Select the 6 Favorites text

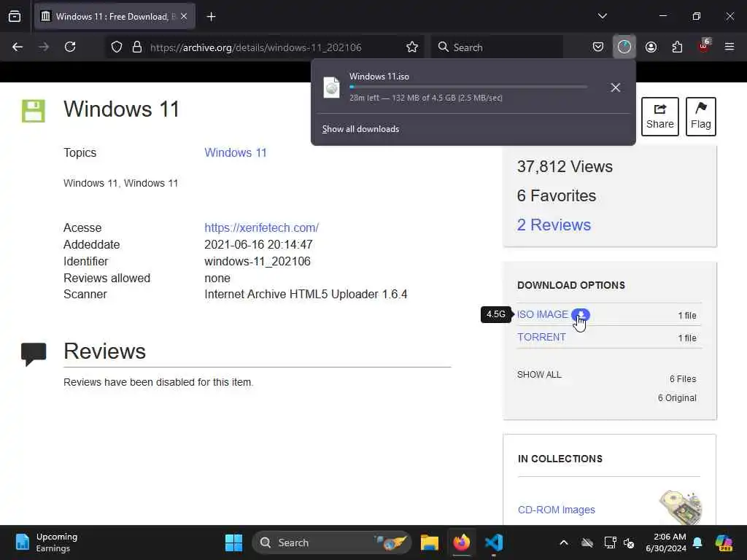(557, 195)
